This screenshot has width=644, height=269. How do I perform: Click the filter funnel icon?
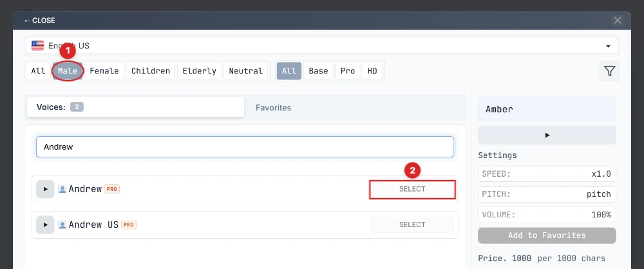point(609,72)
